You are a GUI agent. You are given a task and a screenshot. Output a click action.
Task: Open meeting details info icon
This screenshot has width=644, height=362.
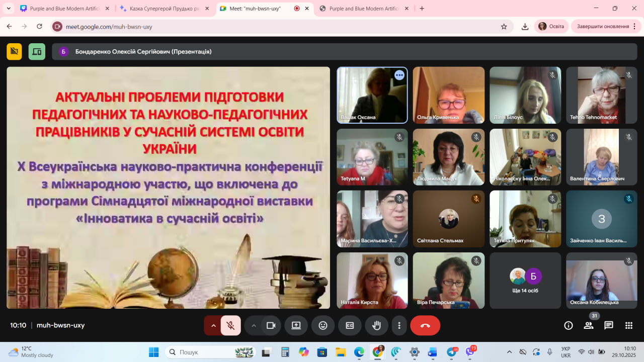(569, 325)
